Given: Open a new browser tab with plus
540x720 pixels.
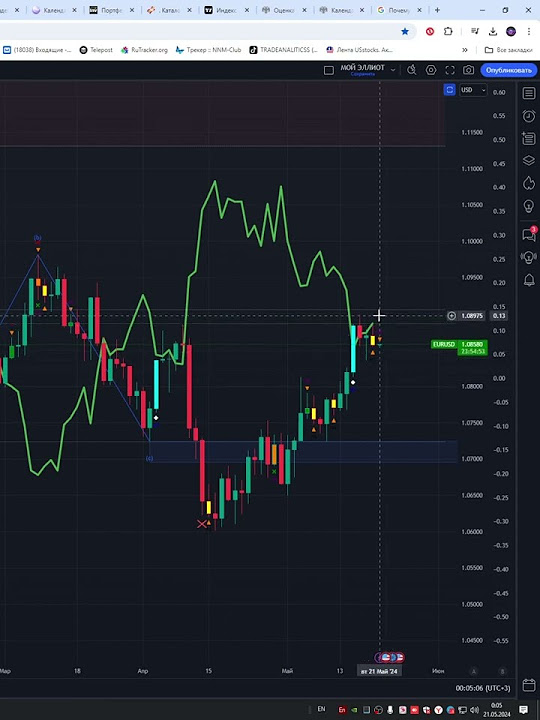Looking at the screenshot, I should 437,10.
